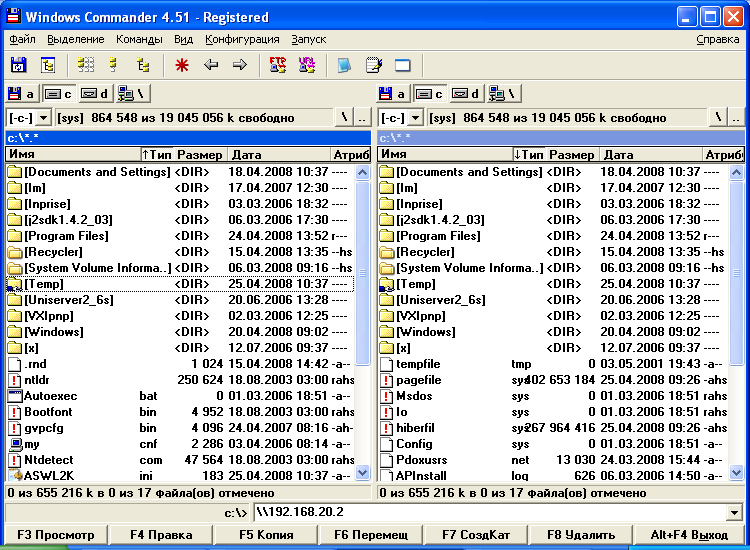Go forward with right arrow toolbar icon

[240, 65]
